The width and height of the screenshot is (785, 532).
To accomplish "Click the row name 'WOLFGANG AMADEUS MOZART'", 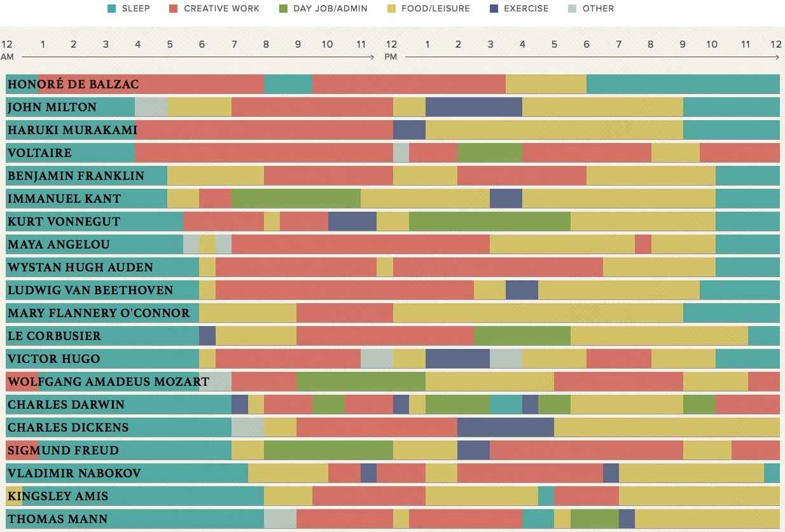I will pos(108,381).
